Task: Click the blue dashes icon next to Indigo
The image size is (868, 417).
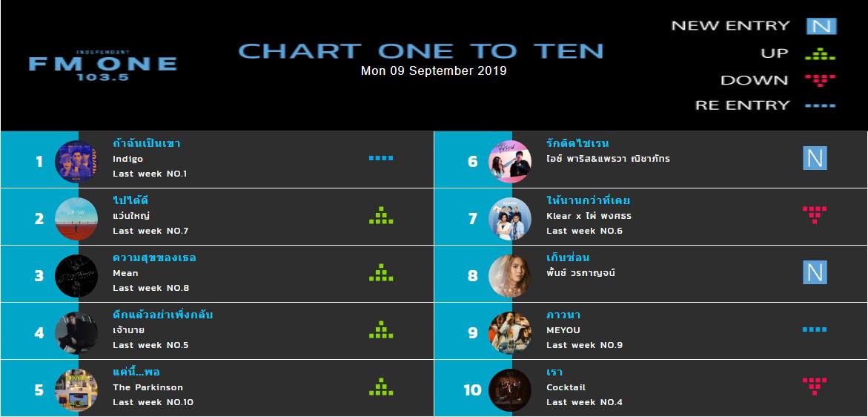Action: coord(381,158)
